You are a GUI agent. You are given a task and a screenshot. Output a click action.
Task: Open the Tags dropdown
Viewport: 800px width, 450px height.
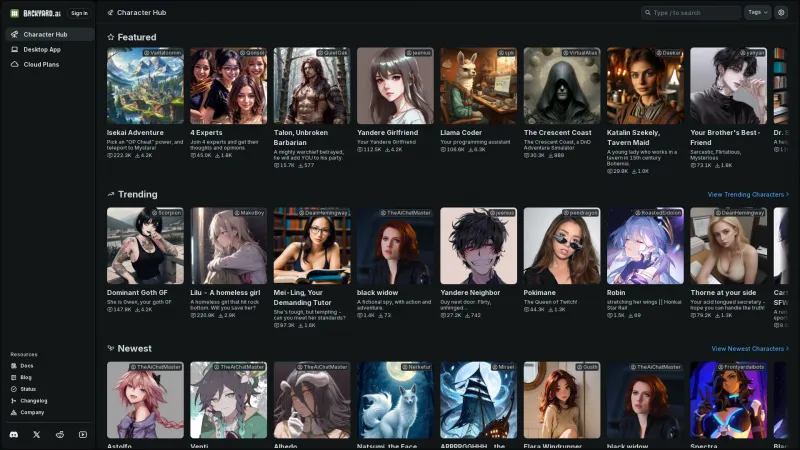coord(758,12)
